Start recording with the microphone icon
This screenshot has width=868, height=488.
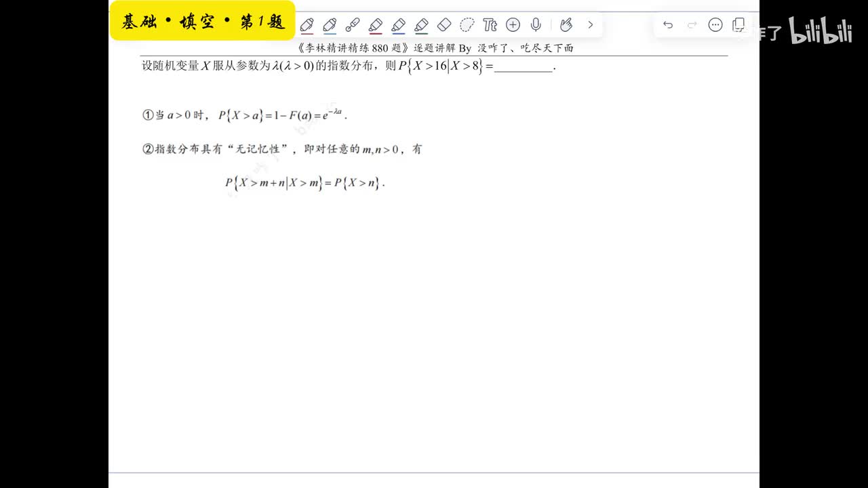(536, 25)
